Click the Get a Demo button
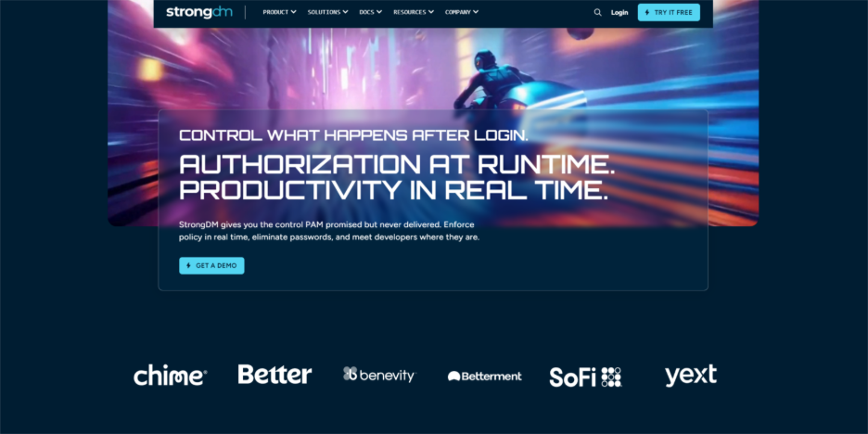 (211, 265)
